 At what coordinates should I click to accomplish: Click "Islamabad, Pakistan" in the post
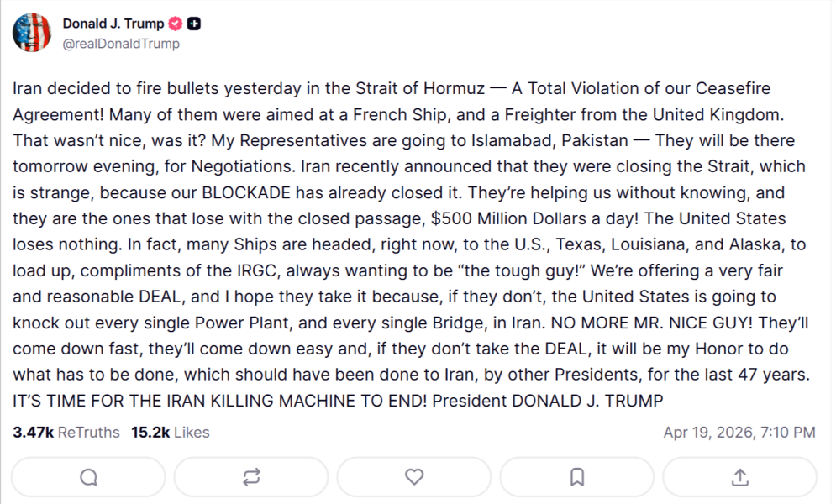click(x=549, y=140)
